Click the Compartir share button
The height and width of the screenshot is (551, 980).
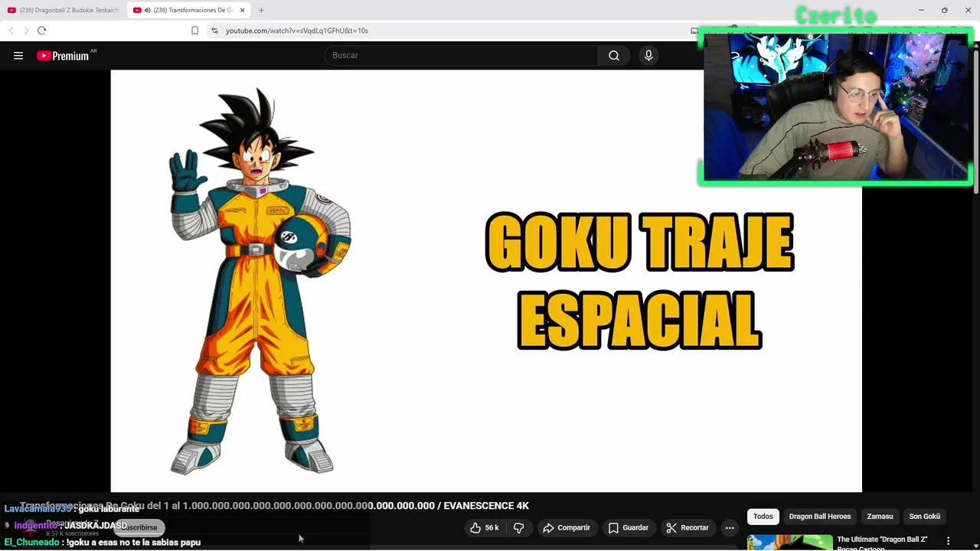567,528
